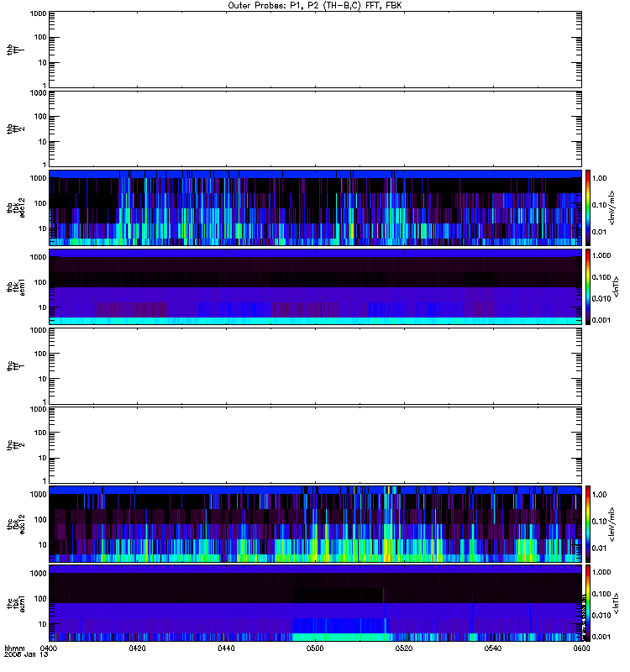The width and height of the screenshot is (630, 672).
Task: Click the 0440 time axis label
Action: pos(226,648)
